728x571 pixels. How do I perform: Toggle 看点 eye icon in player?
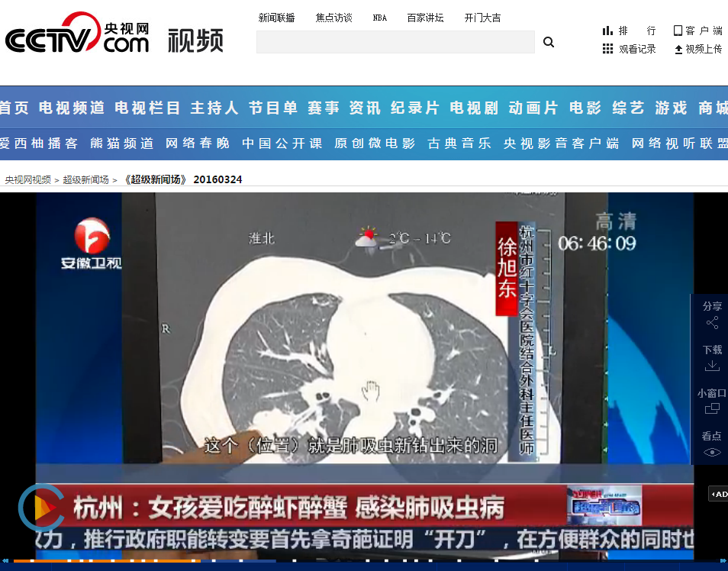(712, 451)
